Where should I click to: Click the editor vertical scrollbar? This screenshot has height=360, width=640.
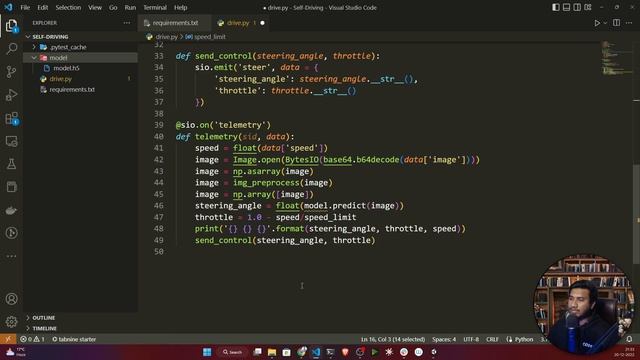tap(636, 213)
